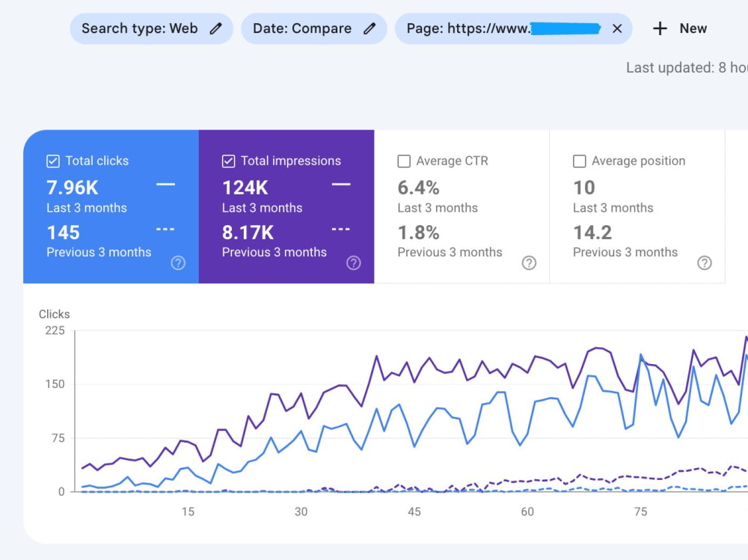Click the solid line legend on clicks card
The image size is (748, 560).
coord(165,184)
